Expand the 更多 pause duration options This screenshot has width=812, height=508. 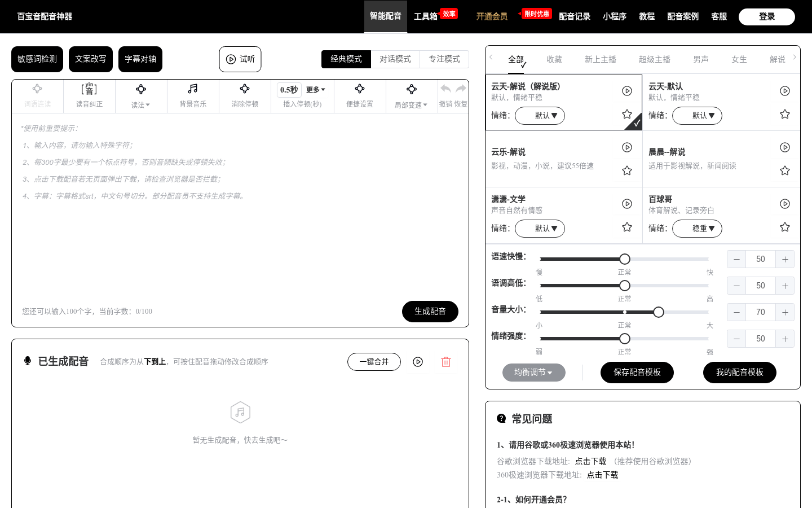tap(316, 90)
